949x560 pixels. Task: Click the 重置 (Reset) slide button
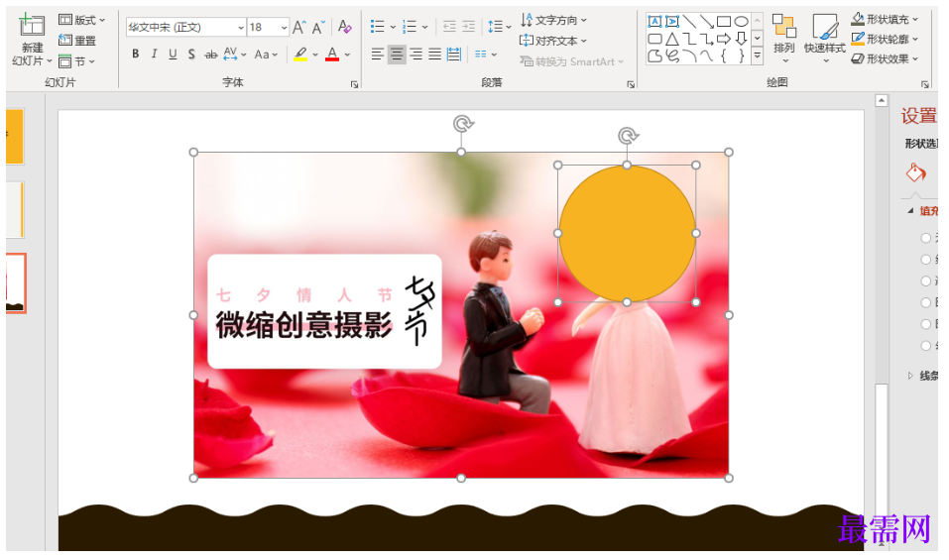pos(77,41)
